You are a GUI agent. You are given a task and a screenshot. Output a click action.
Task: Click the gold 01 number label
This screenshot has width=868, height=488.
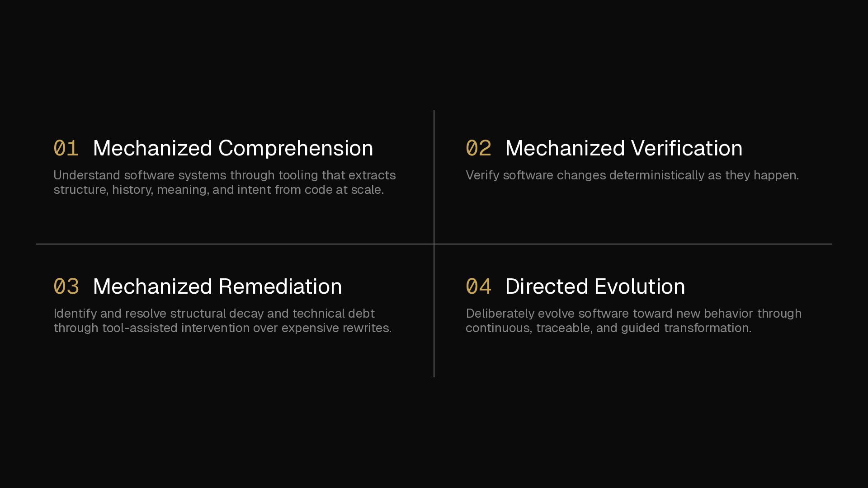click(x=66, y=148)
